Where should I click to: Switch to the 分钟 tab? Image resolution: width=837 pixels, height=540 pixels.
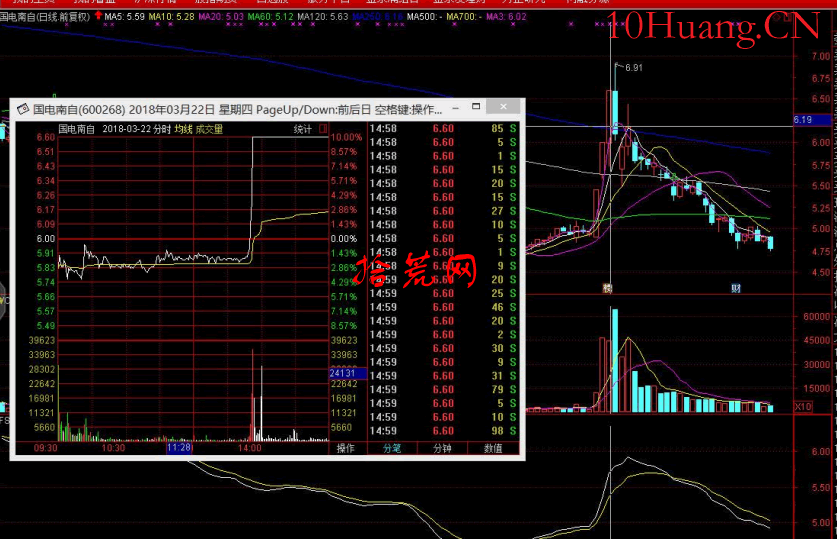click(x=442, y=448)
